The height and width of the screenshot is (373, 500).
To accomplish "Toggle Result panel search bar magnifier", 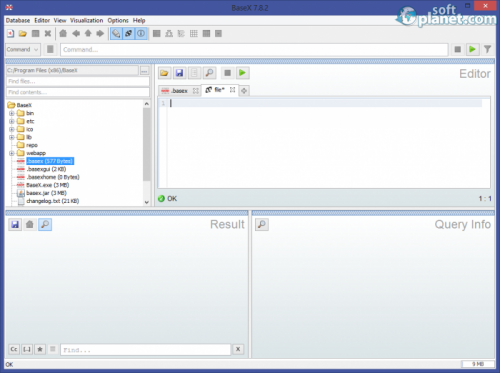I will point(45,224).
